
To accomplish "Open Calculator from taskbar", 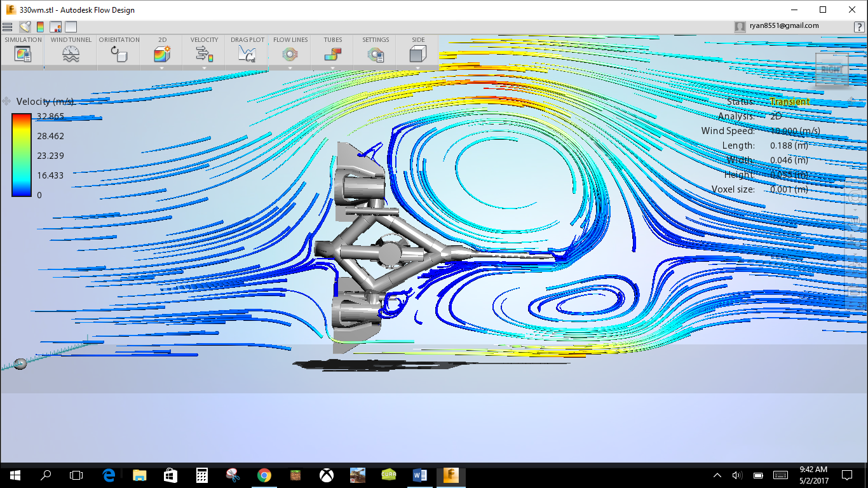I will pos(201,475).
